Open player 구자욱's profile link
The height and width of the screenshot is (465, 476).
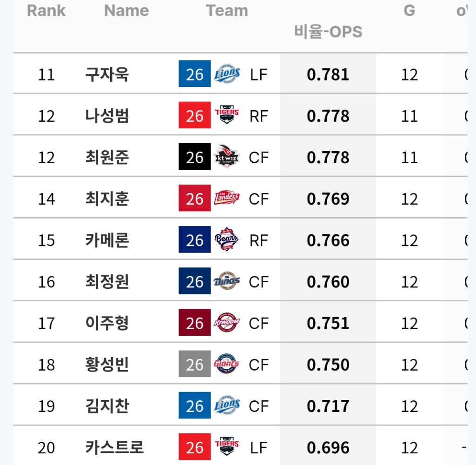[x=107, y=74]
